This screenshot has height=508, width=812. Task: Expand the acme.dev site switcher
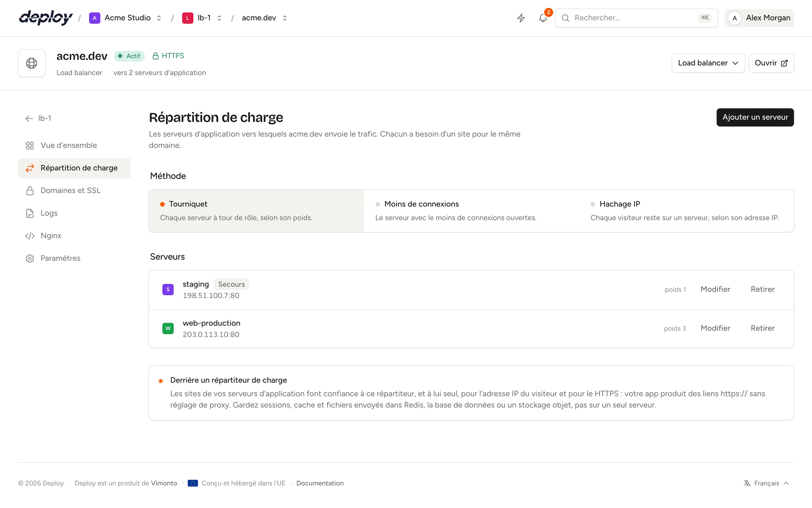point(284,18)
